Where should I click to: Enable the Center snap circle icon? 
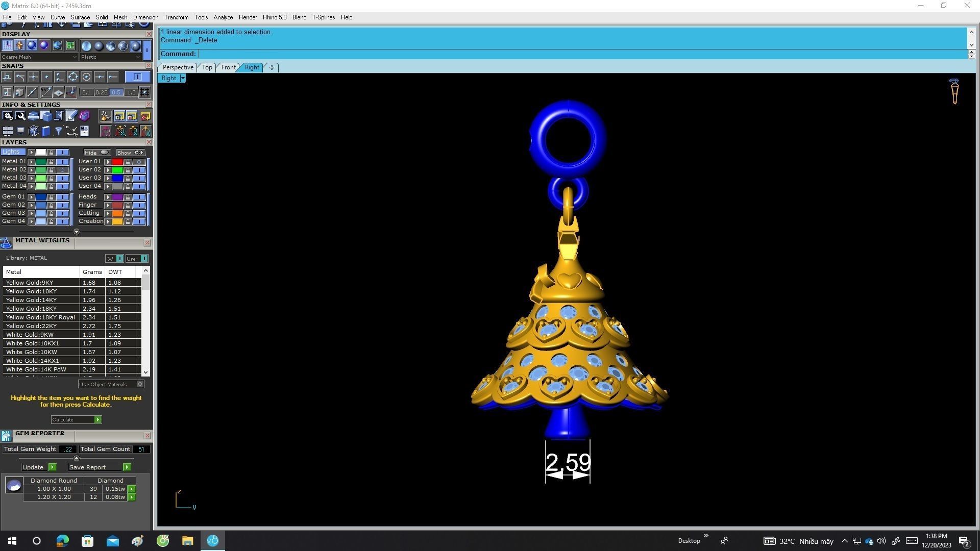86,77
